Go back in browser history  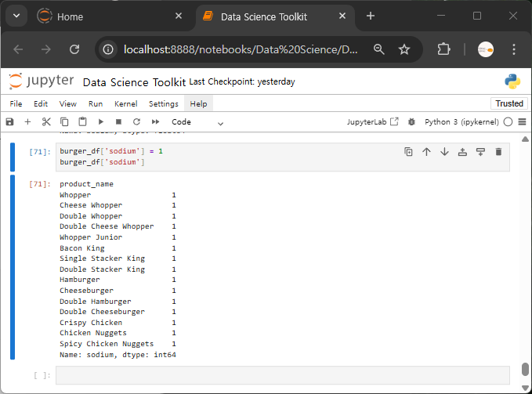point(18,49)
